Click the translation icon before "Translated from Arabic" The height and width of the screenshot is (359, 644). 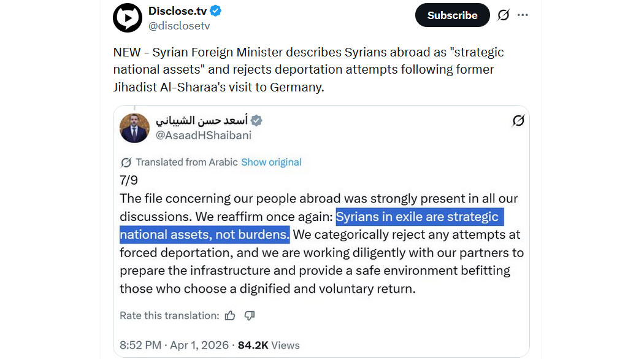point(126,163)
